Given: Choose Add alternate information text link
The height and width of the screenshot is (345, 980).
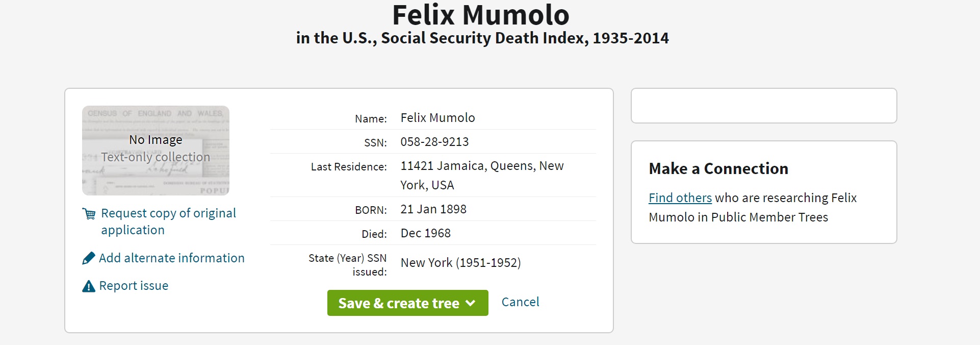Looking at the screenshot, I should click(172, 258).
